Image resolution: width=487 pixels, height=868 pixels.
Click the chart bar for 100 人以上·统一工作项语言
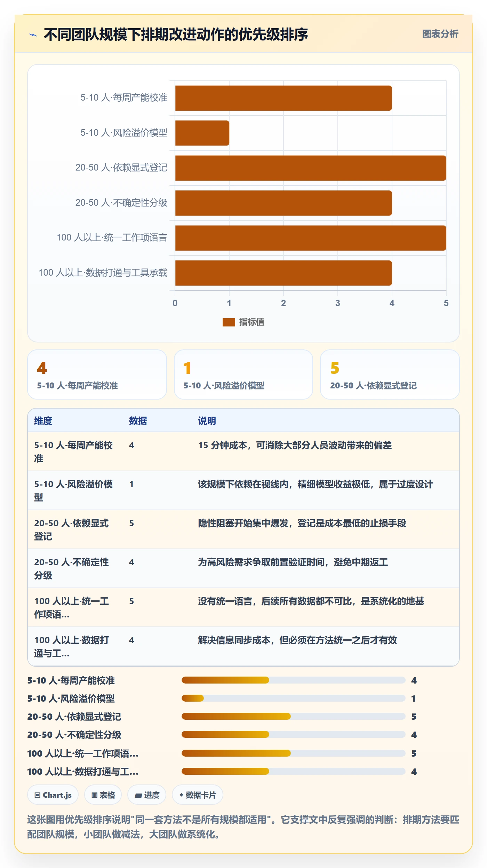(x=311, y=238)
